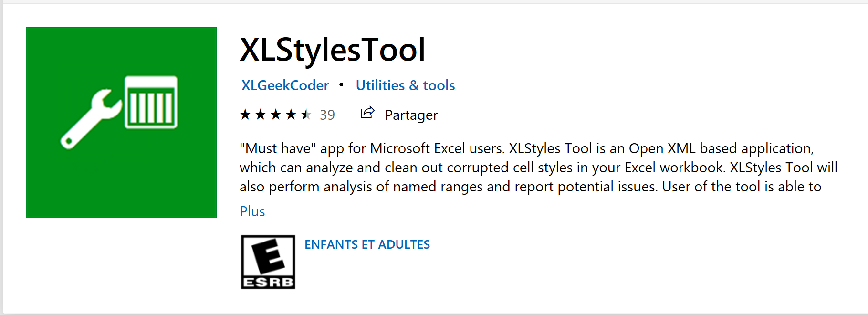Image resolution: width=868 pixels, height=315 pixels.
Task: Expand the description with Plus link
Action: point(252,211)
